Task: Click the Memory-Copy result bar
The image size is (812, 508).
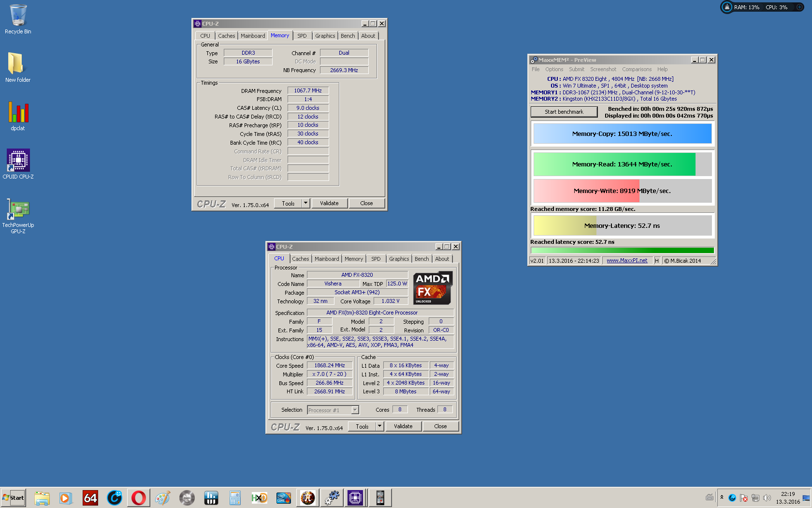Action: click(x=622, y=134)
